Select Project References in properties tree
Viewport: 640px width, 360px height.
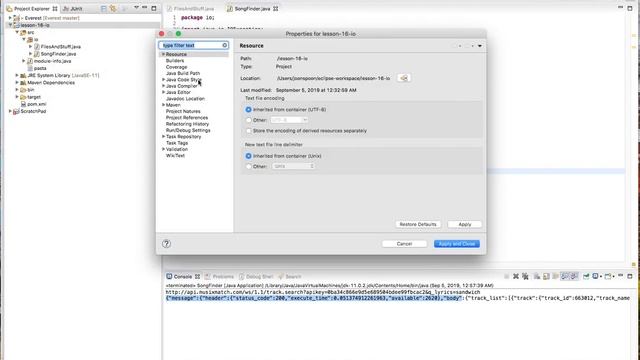[x=187, y=118]
